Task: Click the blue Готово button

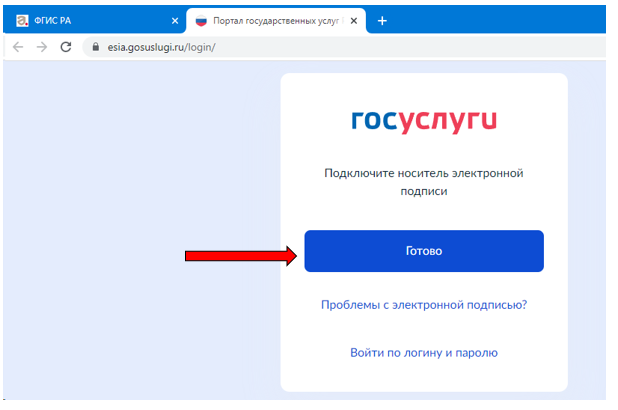Action: tap(424, 251)
